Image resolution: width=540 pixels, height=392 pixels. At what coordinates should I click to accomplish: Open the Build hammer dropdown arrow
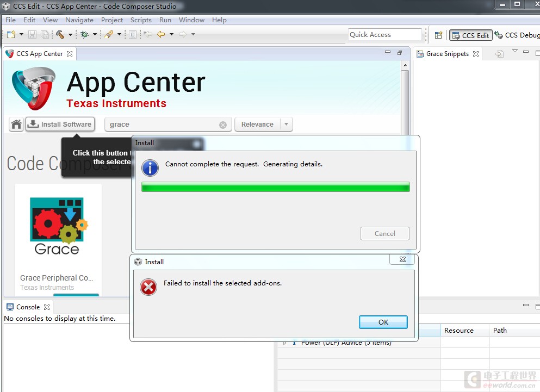click(x=70, y=34)
